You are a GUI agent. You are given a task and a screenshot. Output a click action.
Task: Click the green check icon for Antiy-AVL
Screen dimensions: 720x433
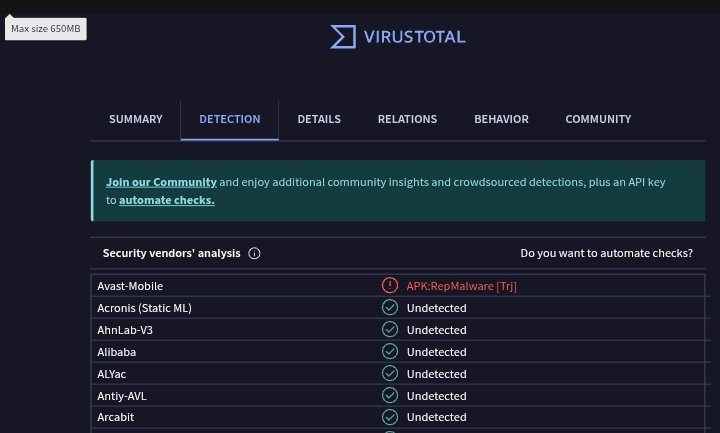(x=390, y=395)
